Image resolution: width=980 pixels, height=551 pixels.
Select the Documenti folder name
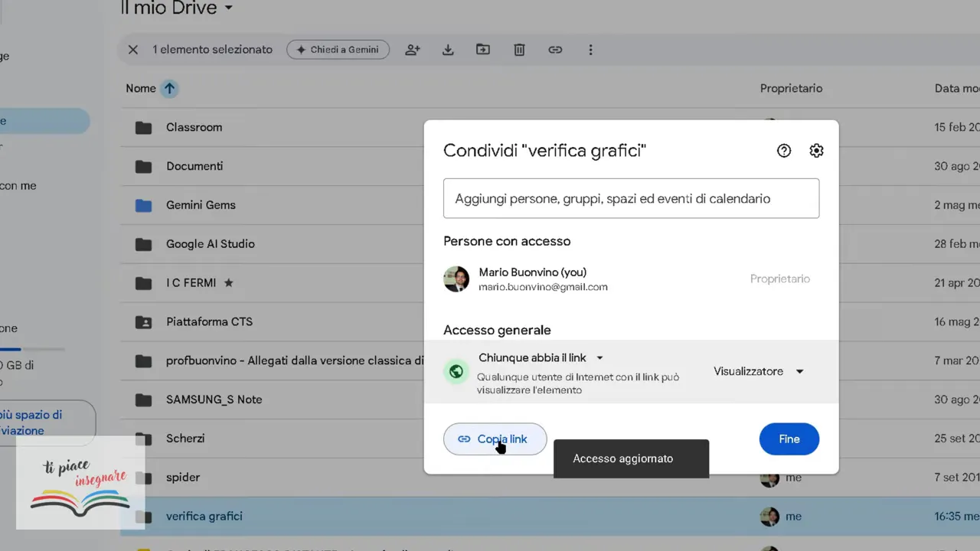pyautogui.click(x=194, y=166)
